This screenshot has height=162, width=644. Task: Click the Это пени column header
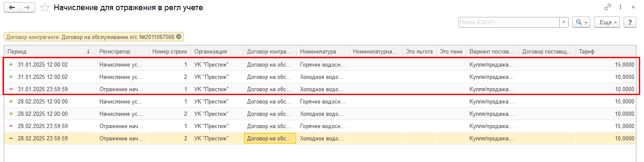tap(451, 51)
